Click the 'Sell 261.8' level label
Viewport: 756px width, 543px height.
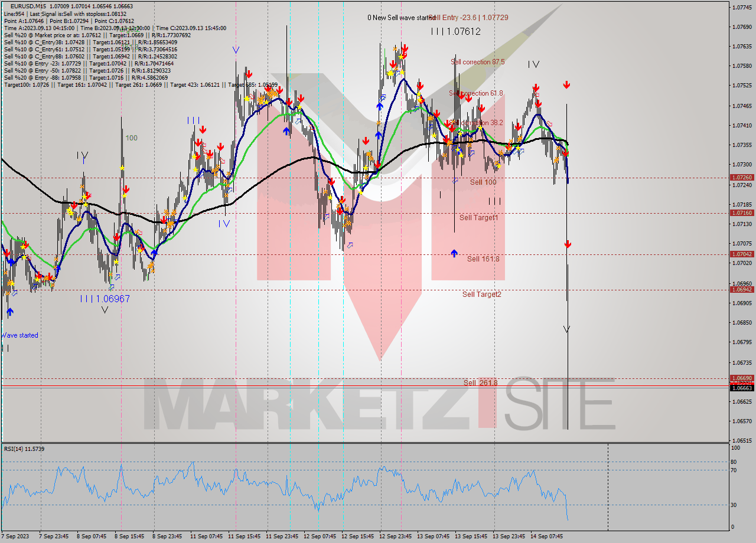[480, 382]
